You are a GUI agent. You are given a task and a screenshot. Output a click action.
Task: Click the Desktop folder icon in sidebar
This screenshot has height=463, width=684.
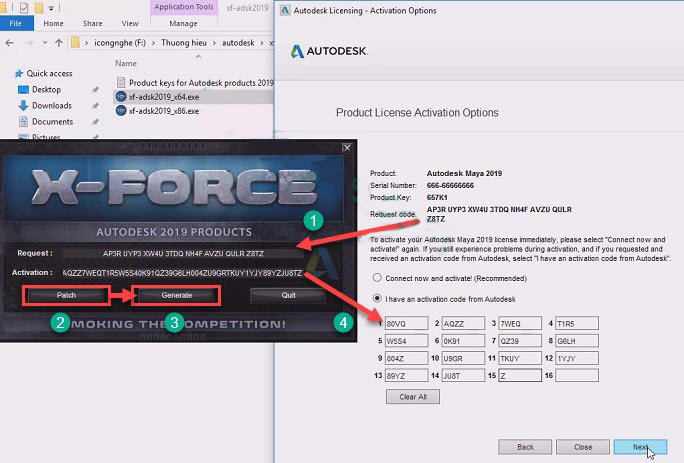[x=23, y=89]
